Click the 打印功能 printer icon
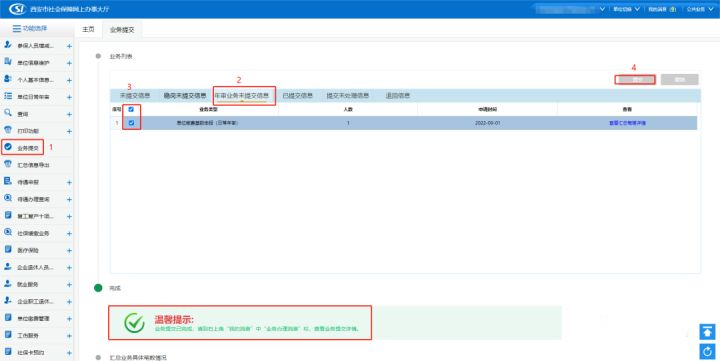Image resolution: width=720 pixels, height=361 pixels. coord(8,130)
